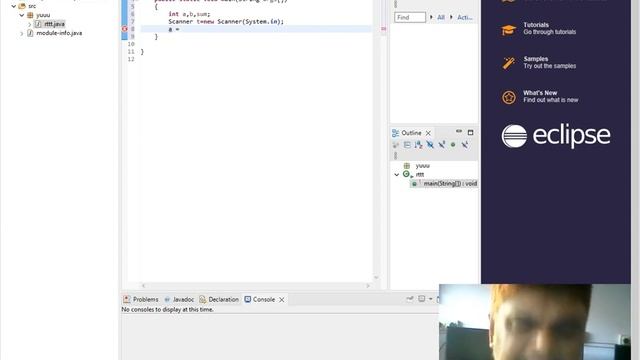
Task: Toggle Hide Non-Public Members in Outline
Action: pyautogui.click(x=453, y=145)
